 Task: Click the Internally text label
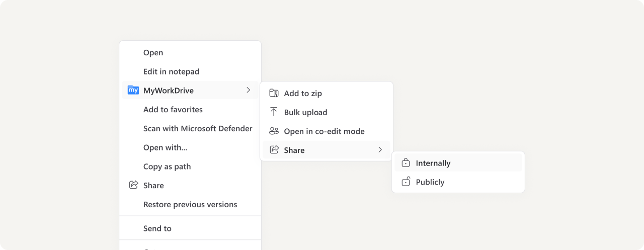click(433, 163)
